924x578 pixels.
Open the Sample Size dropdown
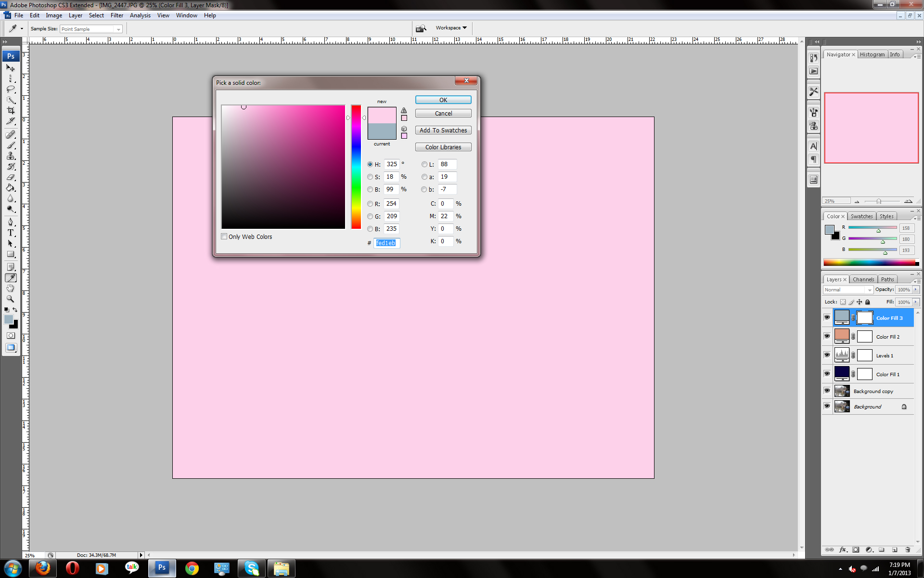coord(91,29)
